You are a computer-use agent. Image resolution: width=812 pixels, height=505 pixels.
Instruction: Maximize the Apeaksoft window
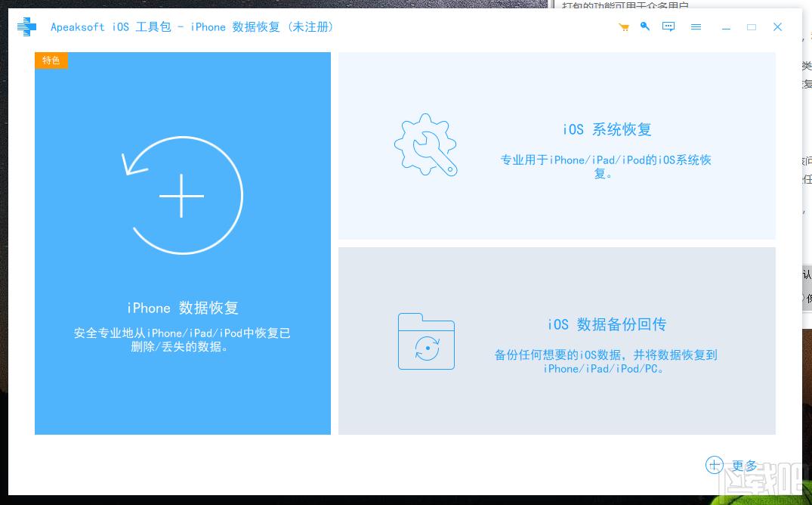click(x=752, y=27)
